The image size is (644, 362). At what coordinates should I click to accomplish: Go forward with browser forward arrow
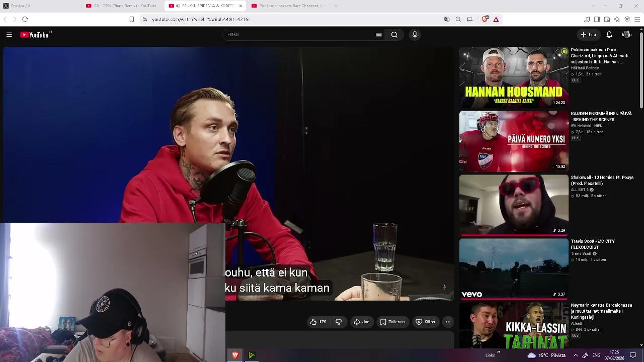[14, 19]
